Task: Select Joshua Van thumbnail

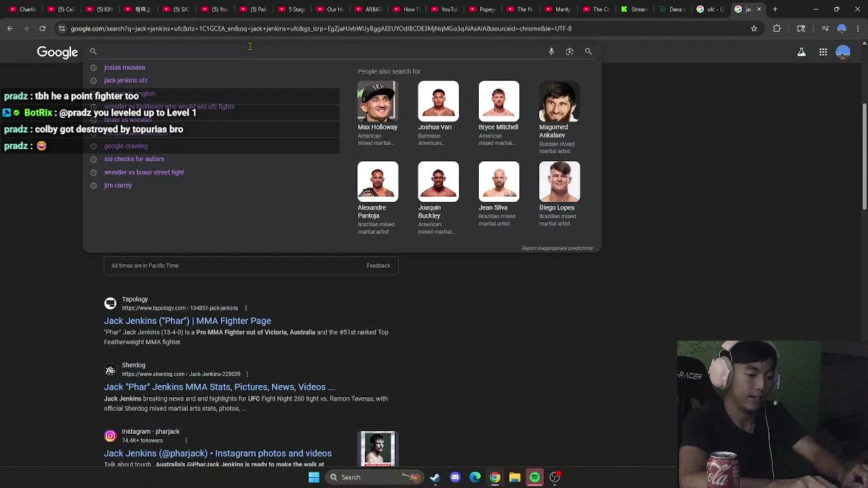Action: click(x=438, y=101)
